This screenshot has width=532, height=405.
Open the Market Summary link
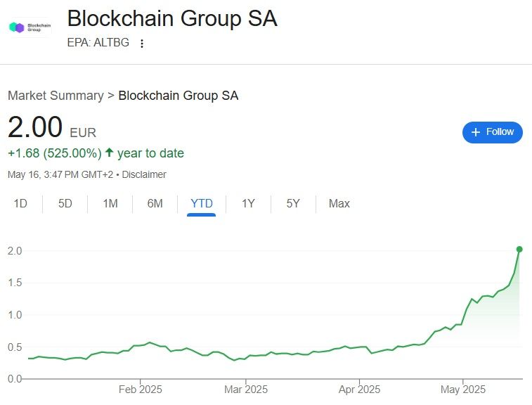[56, 96]
